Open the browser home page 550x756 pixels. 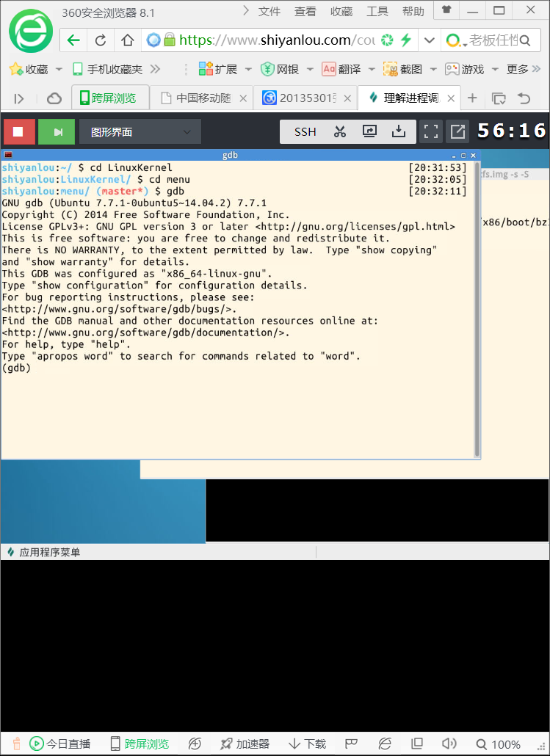(x=127, y=40)
